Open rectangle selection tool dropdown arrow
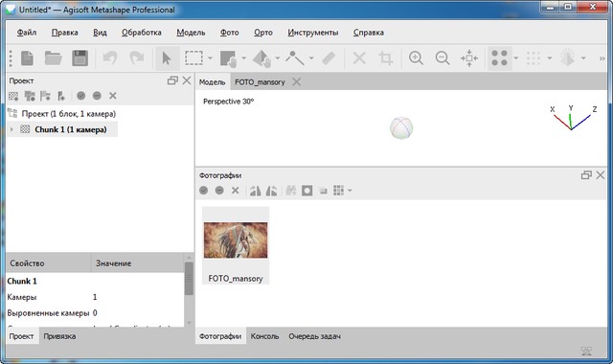613x364 pixels. [x=211, y=58]
